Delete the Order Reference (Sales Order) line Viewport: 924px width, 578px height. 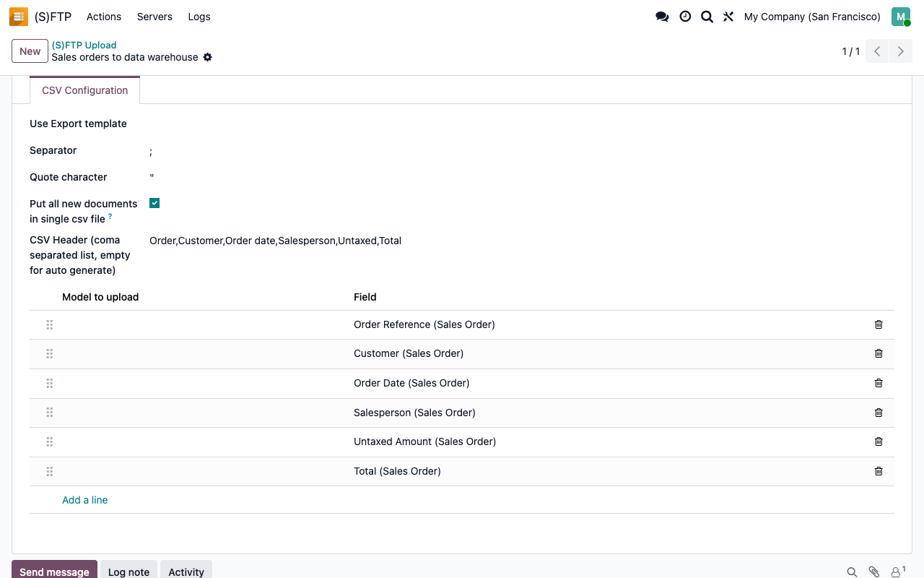[x=879, y=324]
